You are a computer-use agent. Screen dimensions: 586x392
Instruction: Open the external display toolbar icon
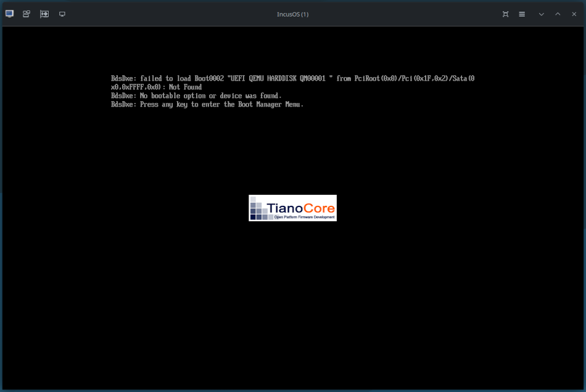(x=62, y=14)
